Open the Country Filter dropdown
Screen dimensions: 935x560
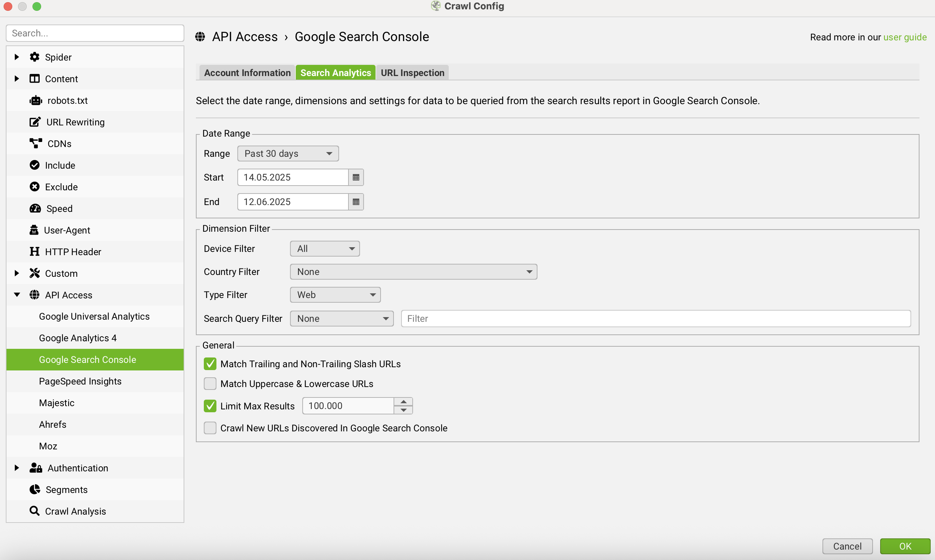[x=413, y=272]
